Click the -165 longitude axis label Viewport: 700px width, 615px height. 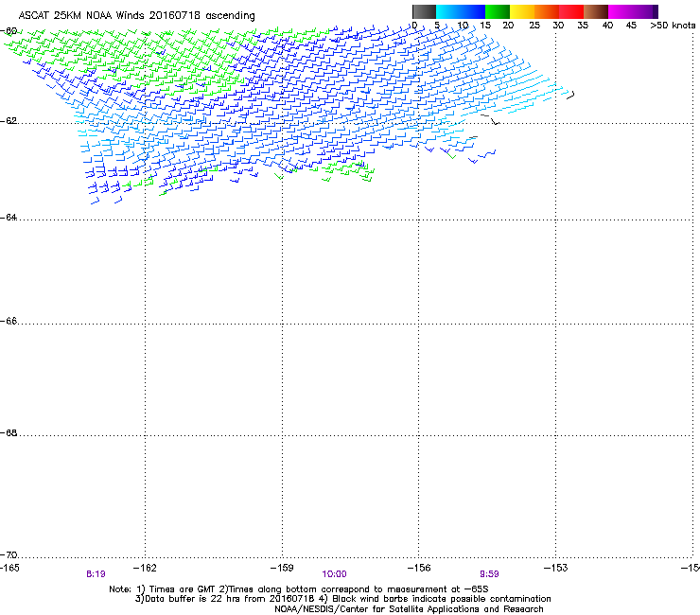point(9,568)
